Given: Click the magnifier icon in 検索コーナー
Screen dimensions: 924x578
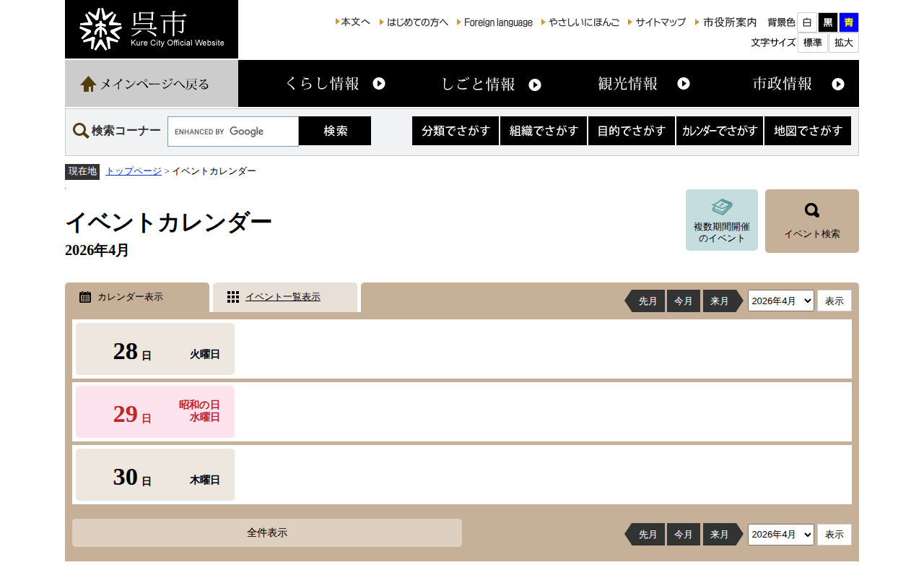Looking at the screenshot, I should pyautogui.click(x=81, y=131).
